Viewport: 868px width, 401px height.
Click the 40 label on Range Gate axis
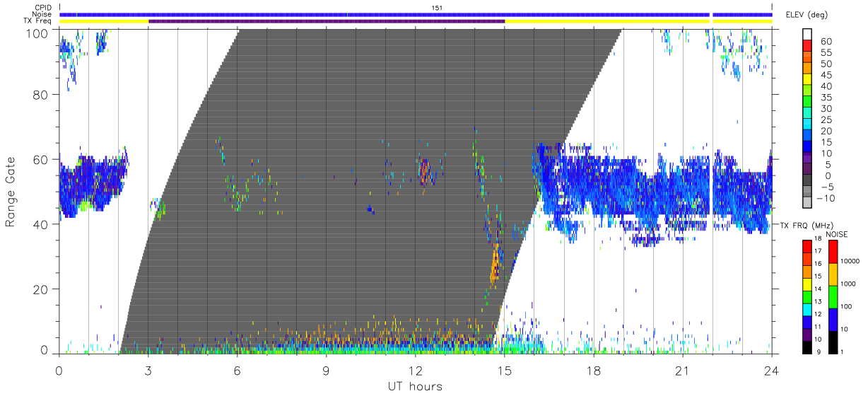(42, 224)
